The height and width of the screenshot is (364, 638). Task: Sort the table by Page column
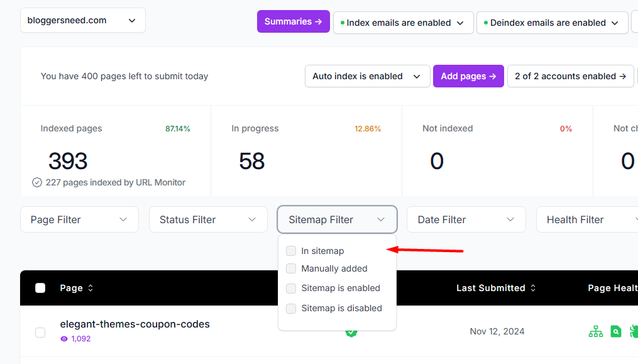click(x=77, y=288)
